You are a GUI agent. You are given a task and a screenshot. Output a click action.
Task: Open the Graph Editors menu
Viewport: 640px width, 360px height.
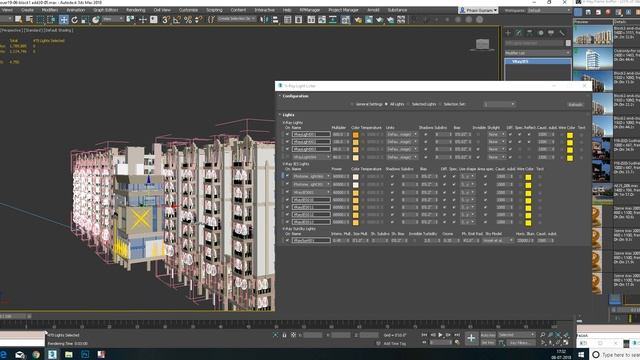coord(105,10)
